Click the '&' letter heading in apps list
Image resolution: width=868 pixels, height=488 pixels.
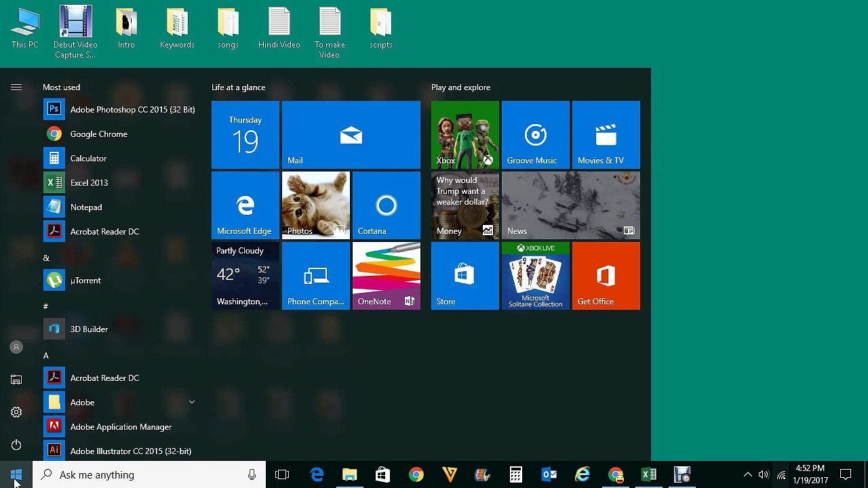click(46, 258)
